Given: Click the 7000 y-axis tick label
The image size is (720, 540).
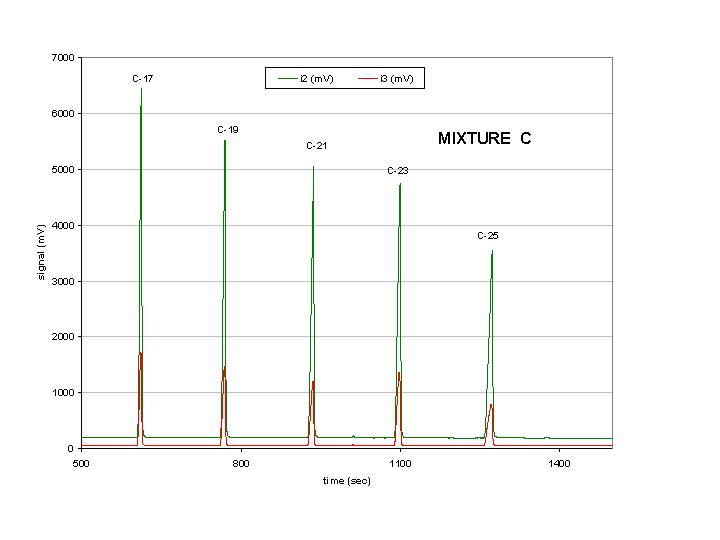Looking at the screenshot, I should 63,57.
